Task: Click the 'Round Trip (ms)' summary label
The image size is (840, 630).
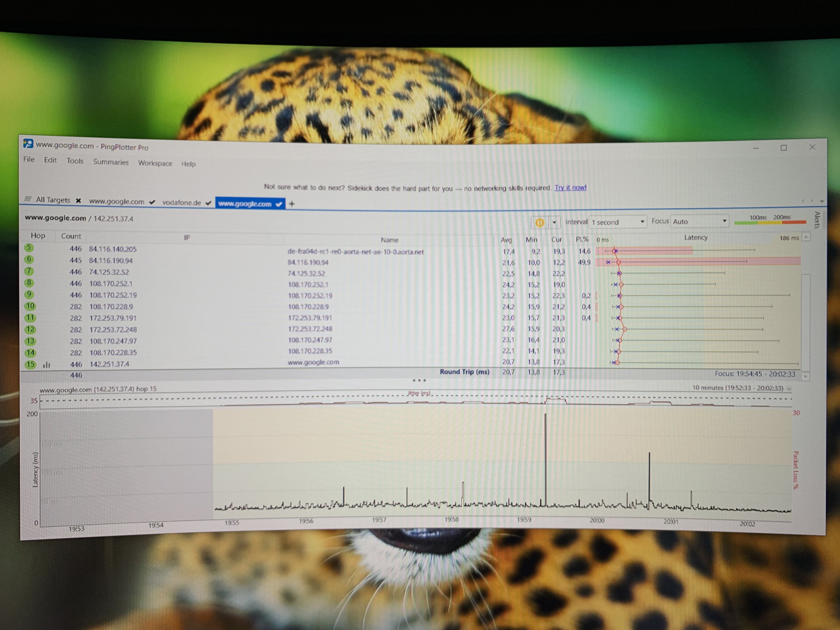Action: coord(464,372)
